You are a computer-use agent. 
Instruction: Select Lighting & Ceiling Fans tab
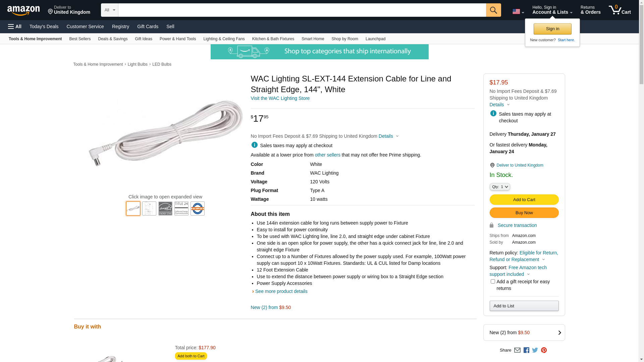click(224, 39)
